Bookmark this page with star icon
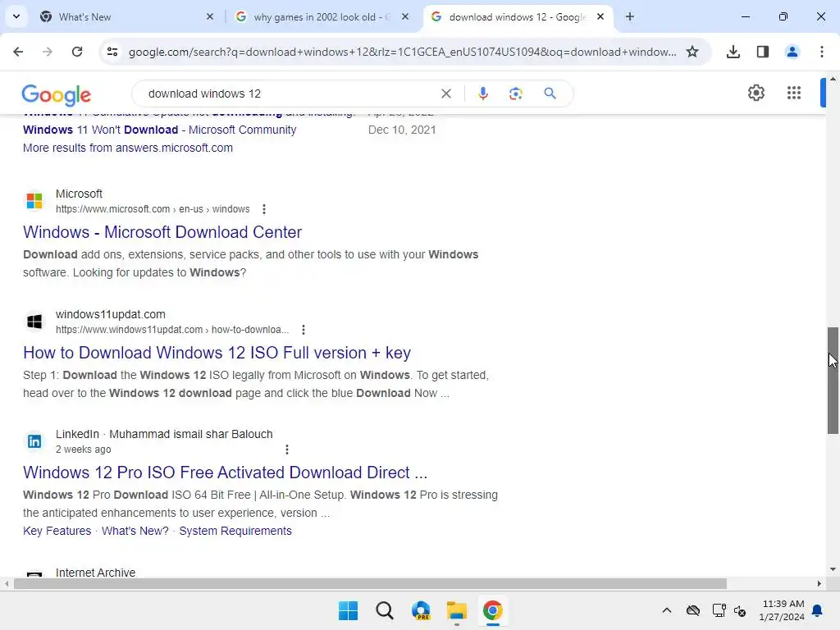840x630 pixels. point(692,52)
